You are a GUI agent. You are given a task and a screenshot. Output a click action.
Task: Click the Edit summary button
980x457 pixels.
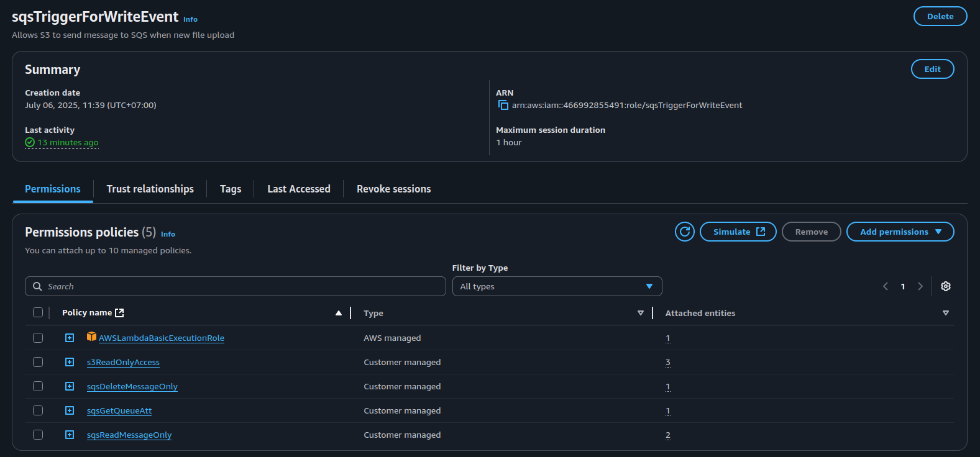pos(932,69)
